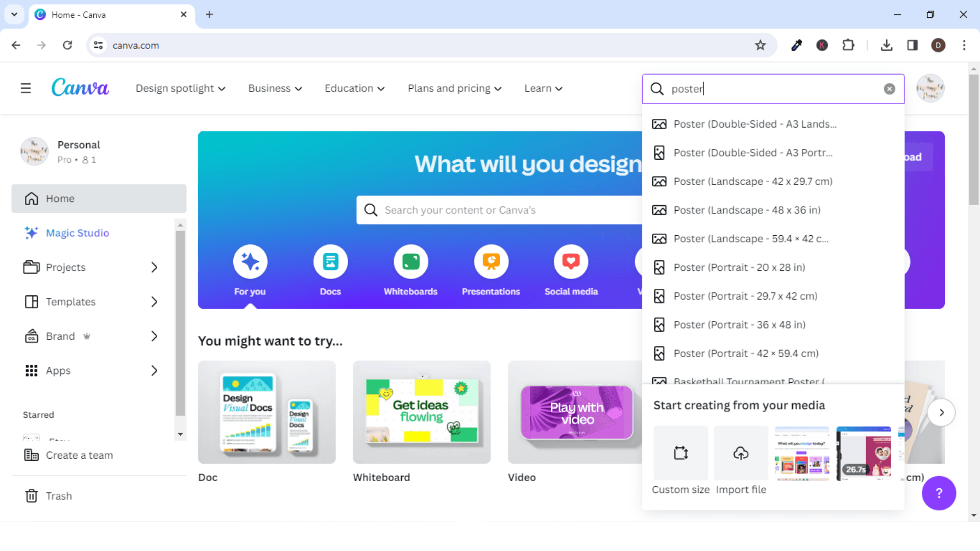Click the Import file upload tile
This screenshot has width=980, height=551.
(741, 453)
